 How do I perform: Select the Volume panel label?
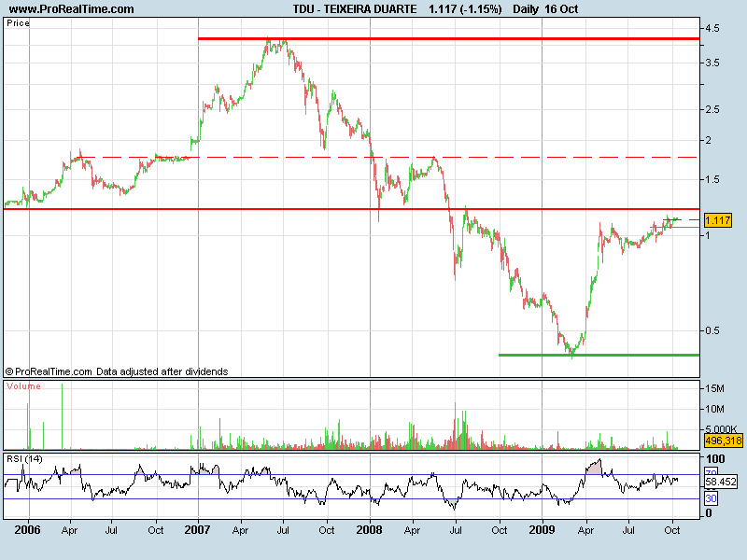click(24, 386)
